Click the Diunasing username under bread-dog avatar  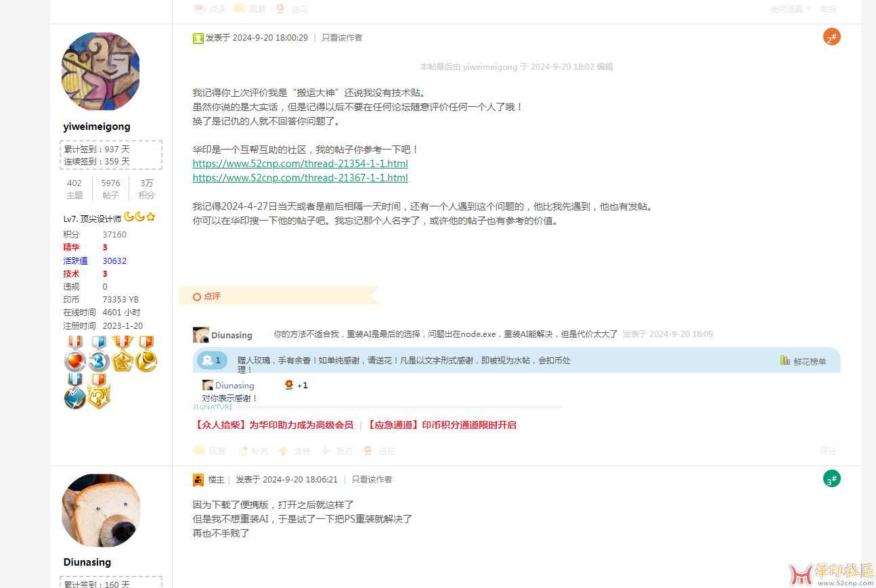87,562
